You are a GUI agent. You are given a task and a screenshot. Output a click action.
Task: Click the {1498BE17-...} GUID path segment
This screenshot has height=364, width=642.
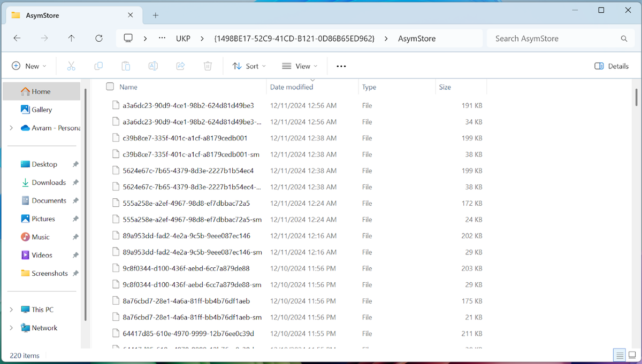[294, 38]
